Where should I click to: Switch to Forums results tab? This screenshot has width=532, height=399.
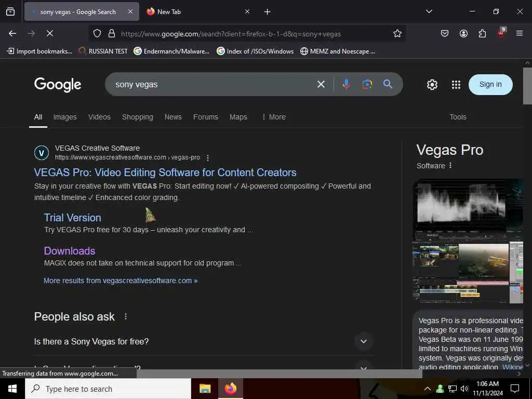click(206, 117)
